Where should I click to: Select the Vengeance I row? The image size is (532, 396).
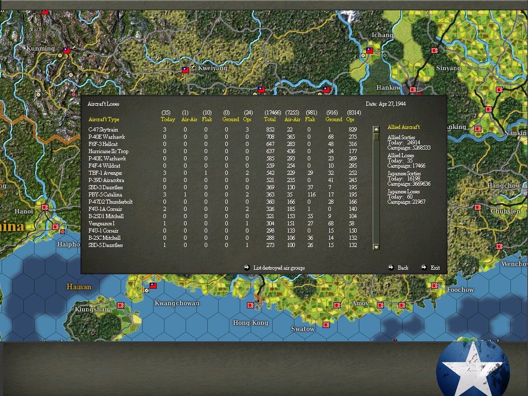click(x=224, y=223)
